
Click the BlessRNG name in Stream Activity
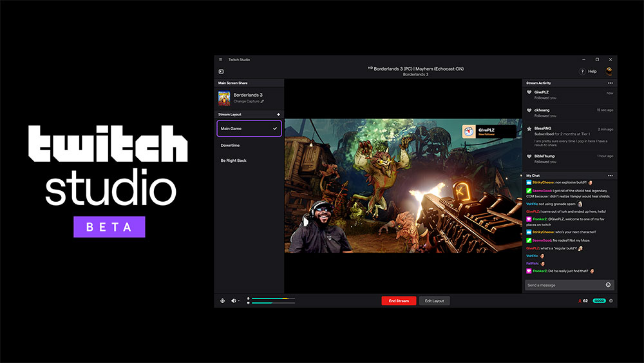(542, 128)
